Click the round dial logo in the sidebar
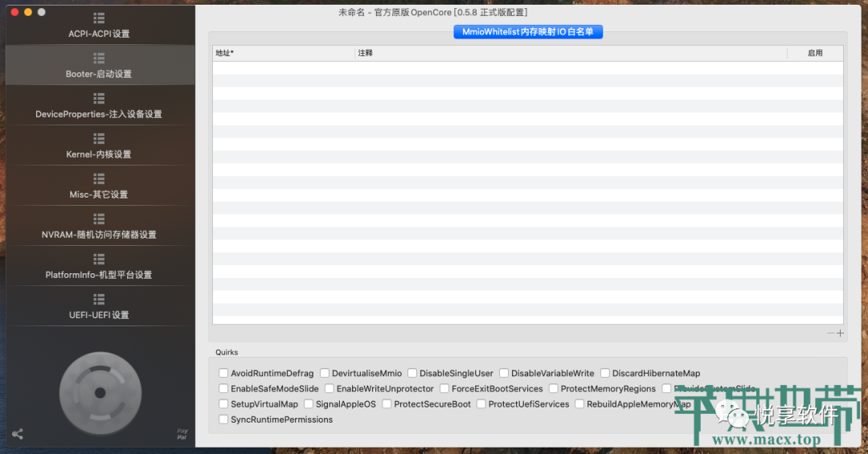The width and height of the screenshot is (868, 454). pos(100,393)
